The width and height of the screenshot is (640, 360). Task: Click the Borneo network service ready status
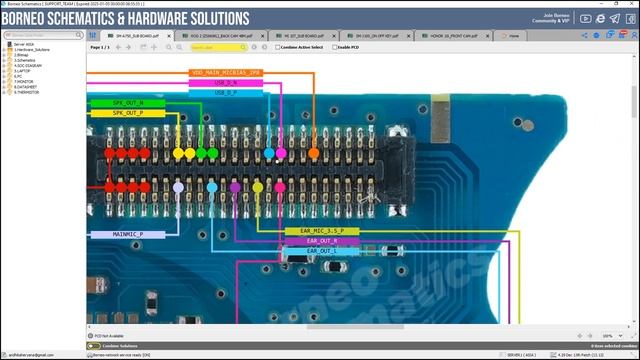click(121, 355)
